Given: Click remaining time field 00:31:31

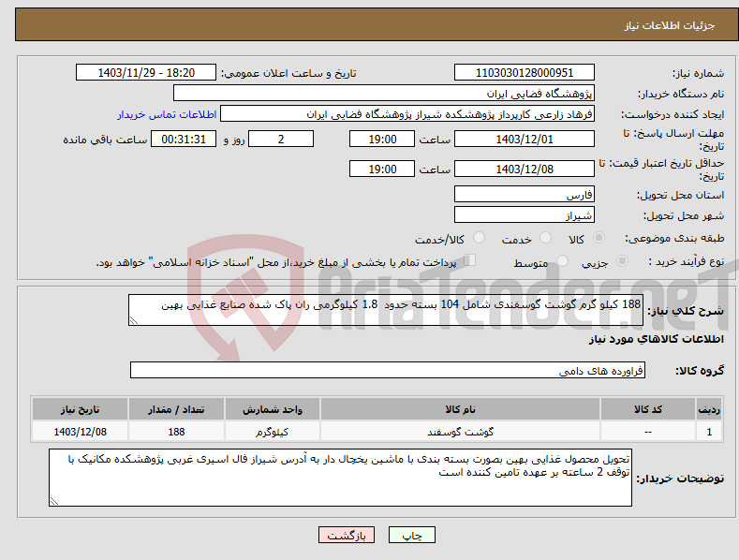Looking at the screenshot, I should click(x=184, y=139).
